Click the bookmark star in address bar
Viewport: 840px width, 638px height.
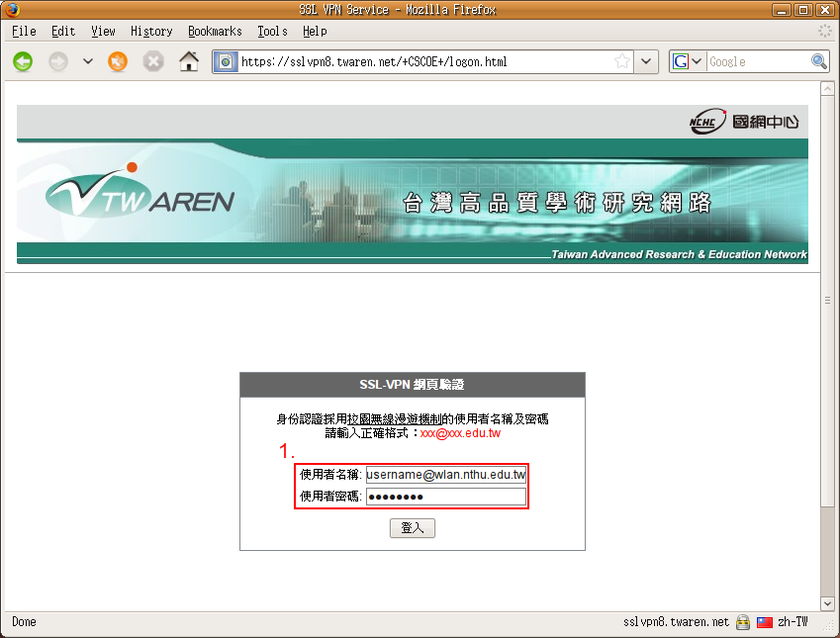[622, 61]
